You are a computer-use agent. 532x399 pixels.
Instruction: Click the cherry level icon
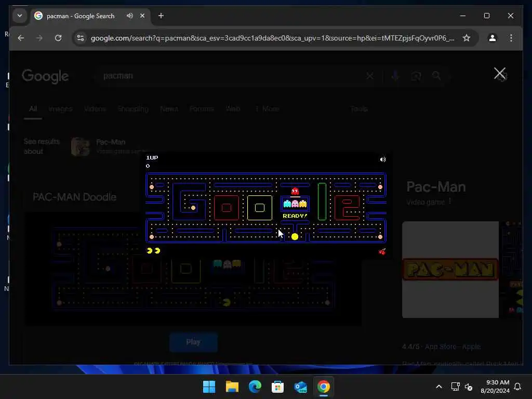point(382,251)
